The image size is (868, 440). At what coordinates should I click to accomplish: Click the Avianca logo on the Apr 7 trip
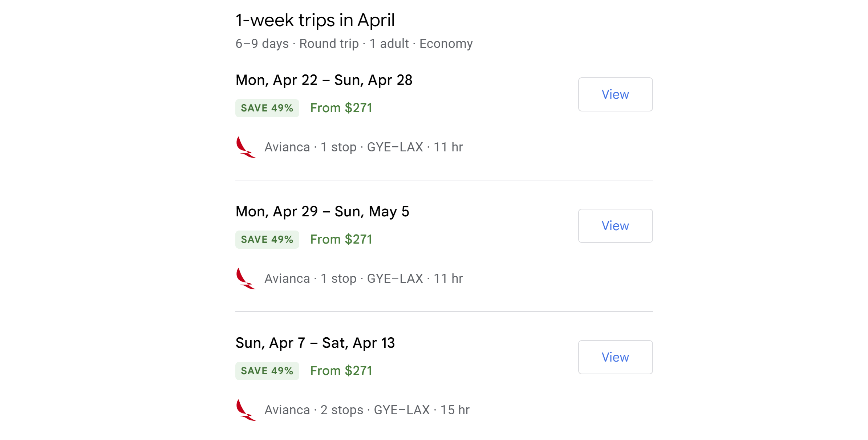point(246,410)
